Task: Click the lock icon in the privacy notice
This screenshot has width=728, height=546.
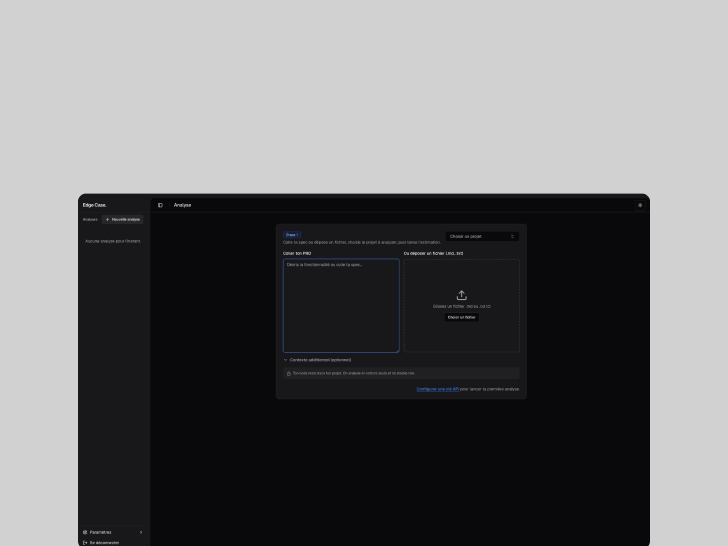Action: click(289, 373)
